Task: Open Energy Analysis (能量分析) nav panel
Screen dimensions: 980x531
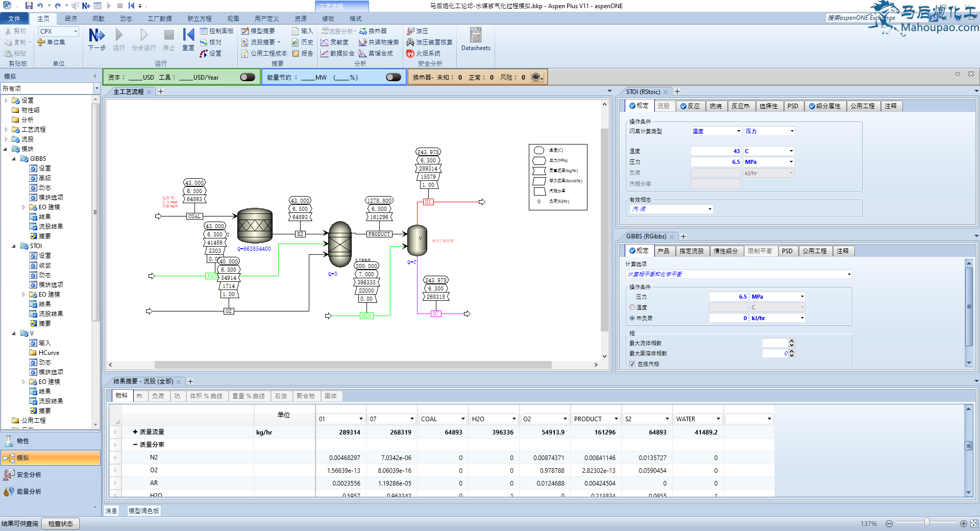Action: (50, 491)
